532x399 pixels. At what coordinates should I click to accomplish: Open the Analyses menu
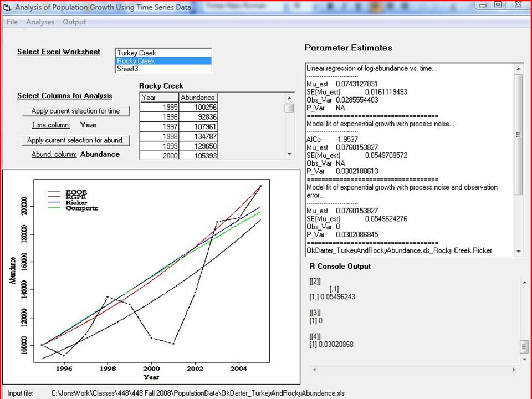coord(40,22)
